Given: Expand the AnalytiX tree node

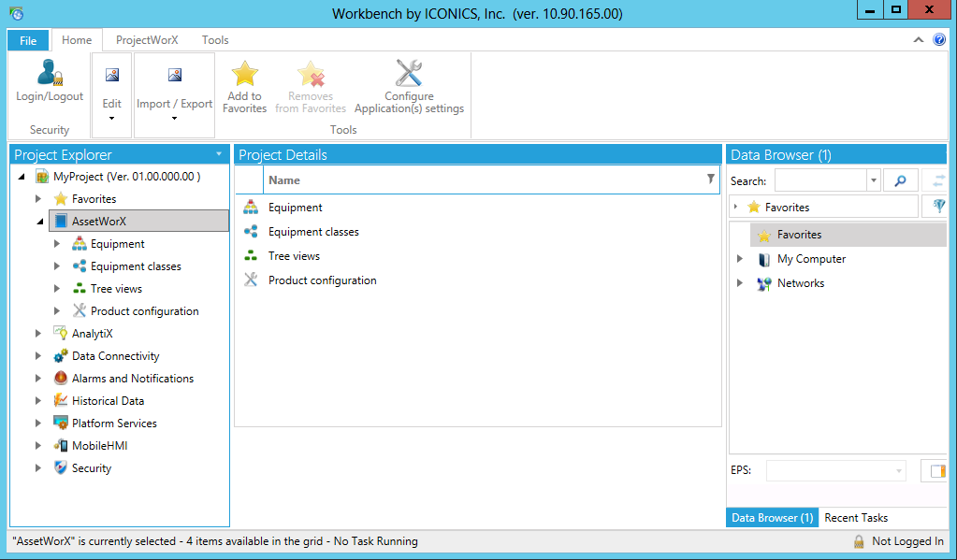Looking at the screenshot, I should [38, 334].
